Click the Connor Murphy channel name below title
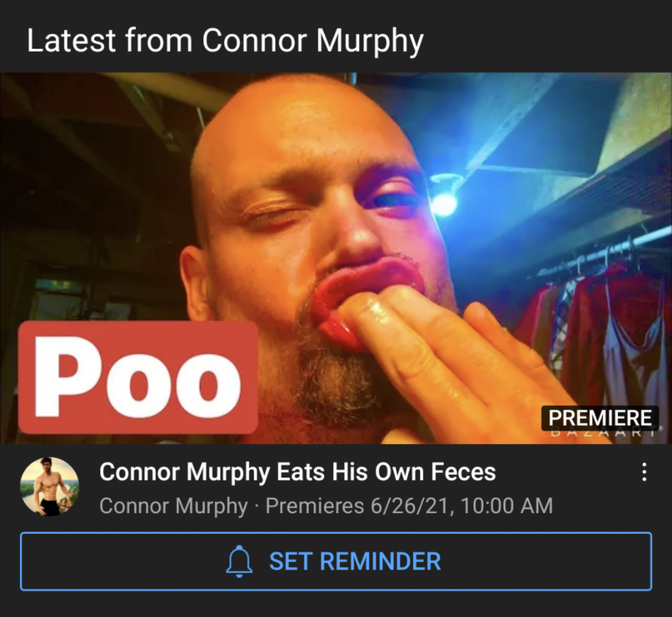 (x=173, y=505)
